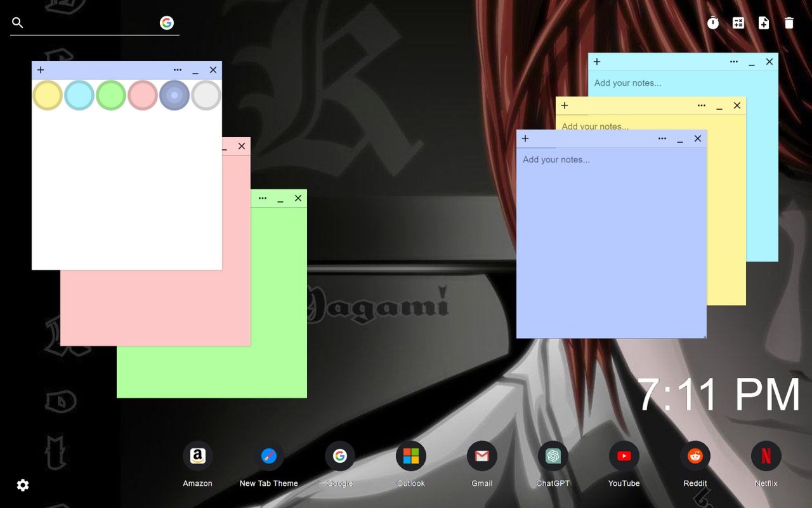
Task: Click the plus icon on the purple note
Action: coord(525,138)
